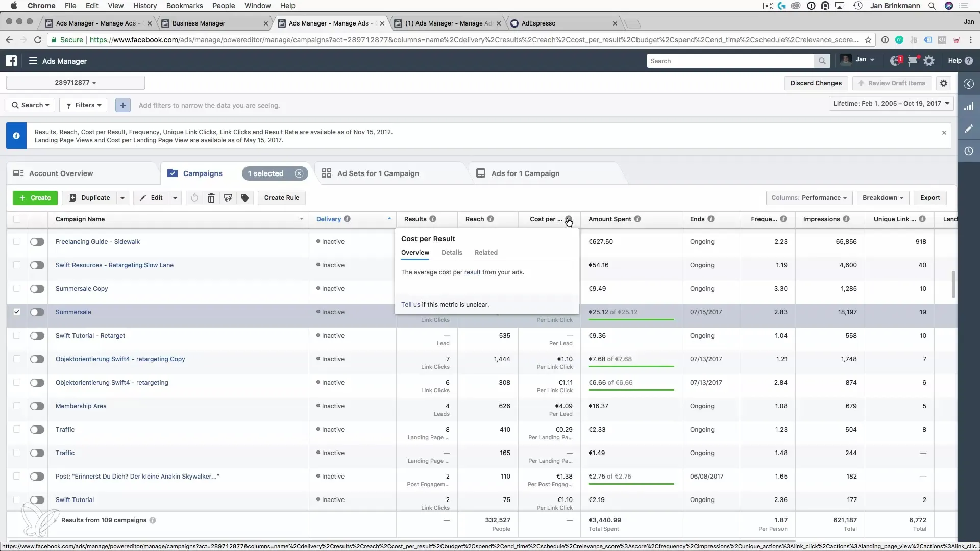Click the Create Rule button
The image size is (980, 551).
click(x=282, y=198)
